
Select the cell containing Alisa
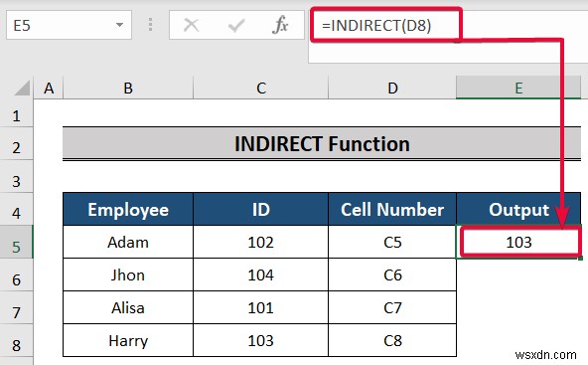[x=128, y=307]
